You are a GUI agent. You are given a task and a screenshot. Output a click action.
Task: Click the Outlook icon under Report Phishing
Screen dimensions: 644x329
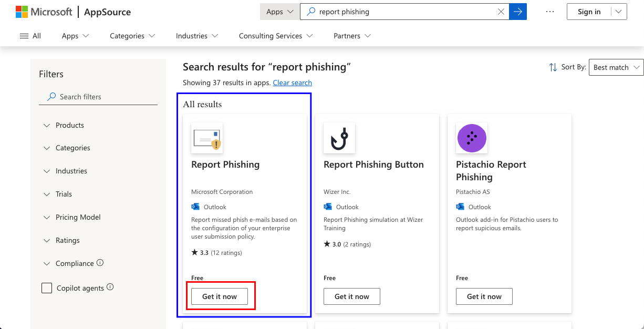pyautogui.click(x=195, y=207)
